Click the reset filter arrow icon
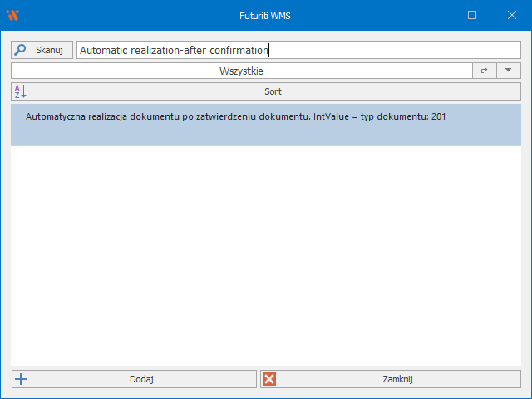Viewport: 532px width, 399px height. pyautogui.click(x=484, y=71)
